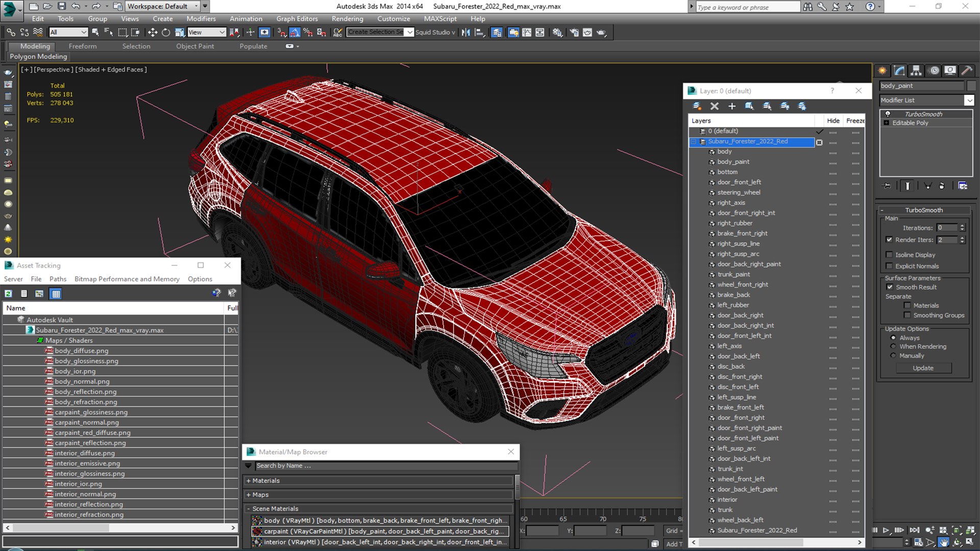Screen dimensions: 980x551
Task: Click the Freeze column header in Layer dialog
Action: 855,120
